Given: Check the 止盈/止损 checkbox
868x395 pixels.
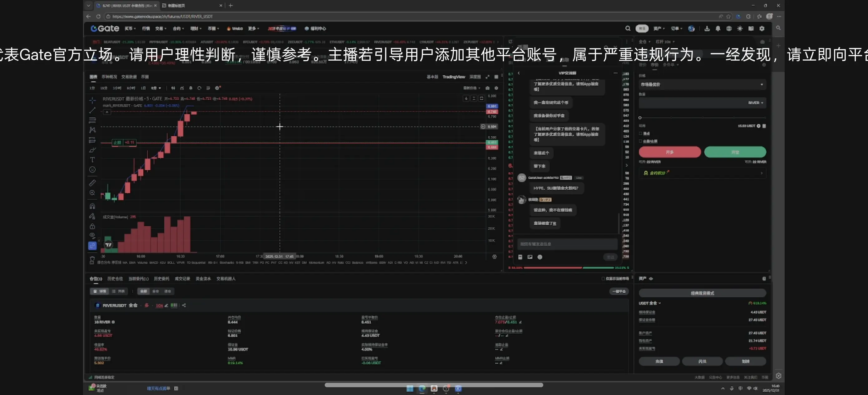Looking at the screenshot, I should pos(641,141).
